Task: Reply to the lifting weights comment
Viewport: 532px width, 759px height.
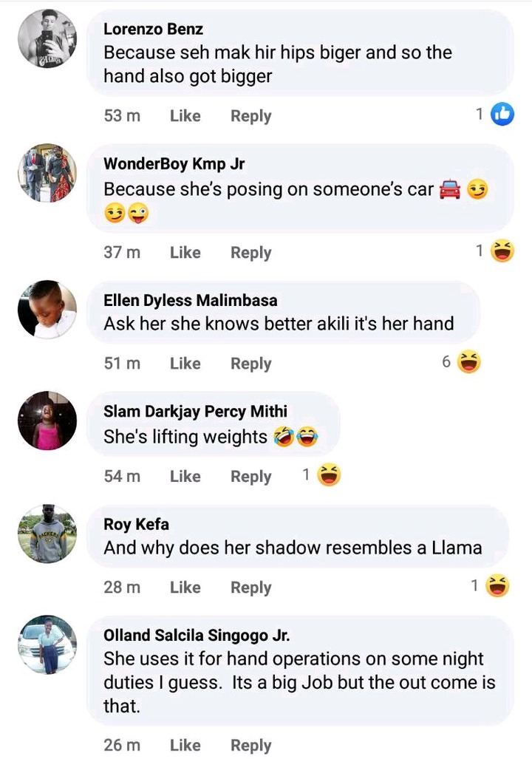Action: [250, 476]
